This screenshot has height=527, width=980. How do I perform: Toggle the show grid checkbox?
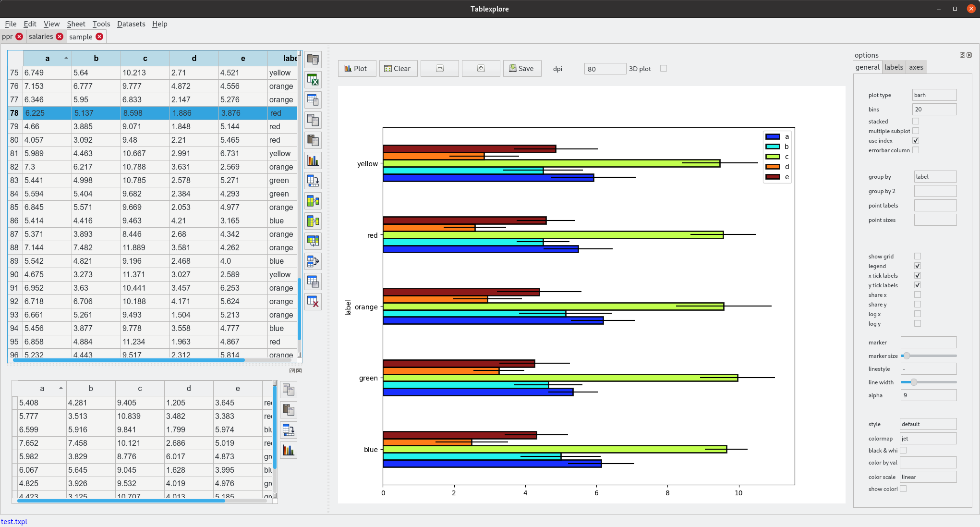coord(917,257)
